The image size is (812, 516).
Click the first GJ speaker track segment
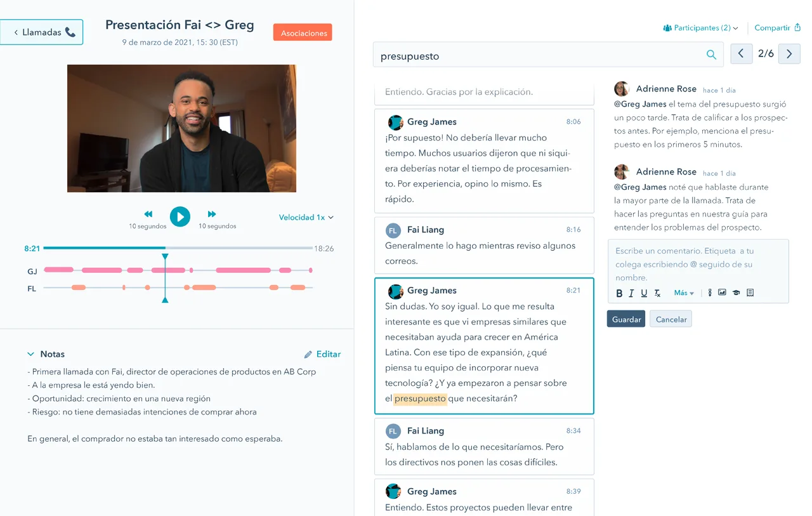(58, 270)
